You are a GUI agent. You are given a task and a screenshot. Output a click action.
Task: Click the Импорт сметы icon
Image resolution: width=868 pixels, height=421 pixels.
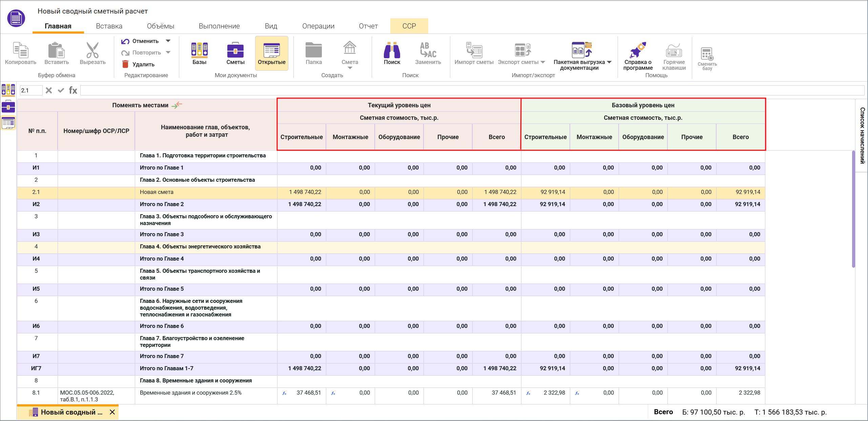click(x=474, y=51)
